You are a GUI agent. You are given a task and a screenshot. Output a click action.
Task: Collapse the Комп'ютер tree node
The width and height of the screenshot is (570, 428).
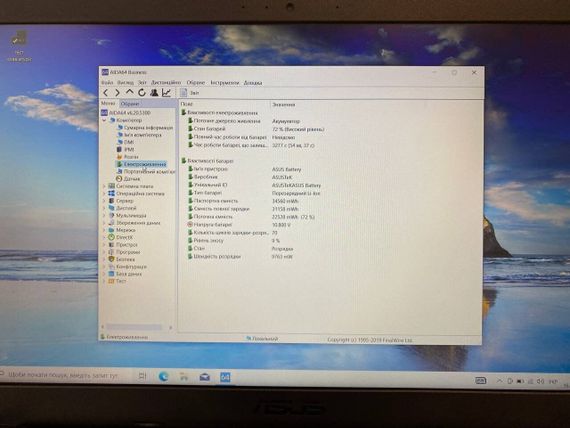tap(104, 120)
